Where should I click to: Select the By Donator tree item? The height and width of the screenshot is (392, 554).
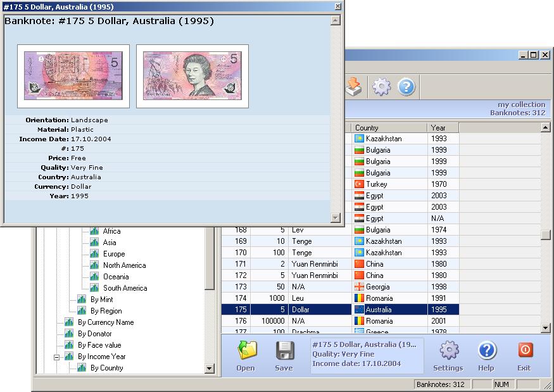95,334
